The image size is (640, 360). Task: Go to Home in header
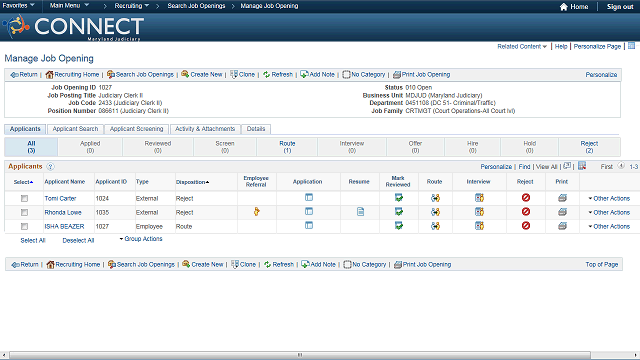(574, 7)
